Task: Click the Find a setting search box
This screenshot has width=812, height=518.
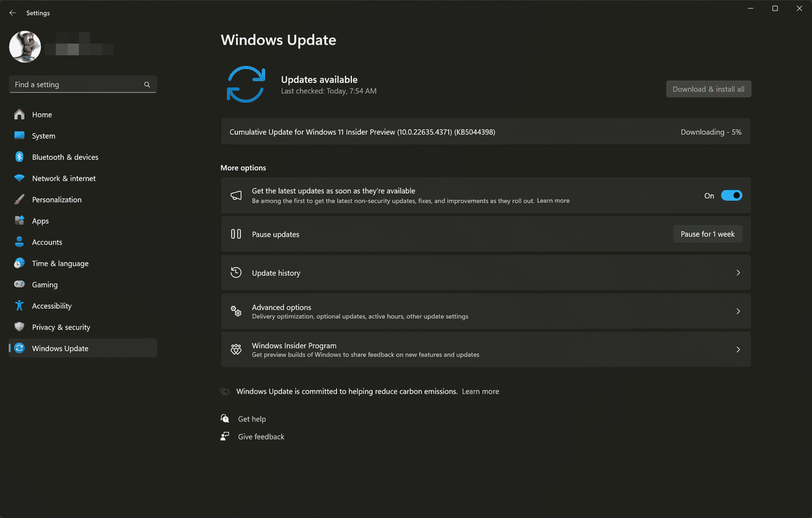Action: click(x=83, y=84)
